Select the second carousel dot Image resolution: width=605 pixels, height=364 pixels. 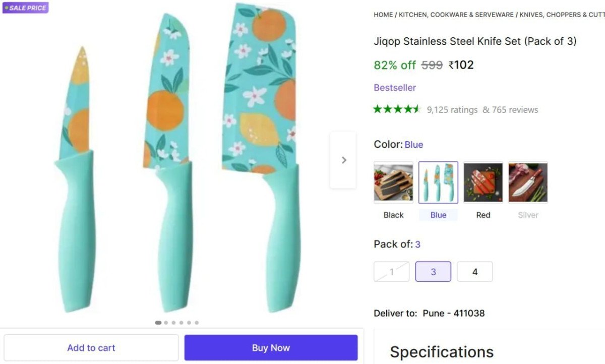click(165, 323)
